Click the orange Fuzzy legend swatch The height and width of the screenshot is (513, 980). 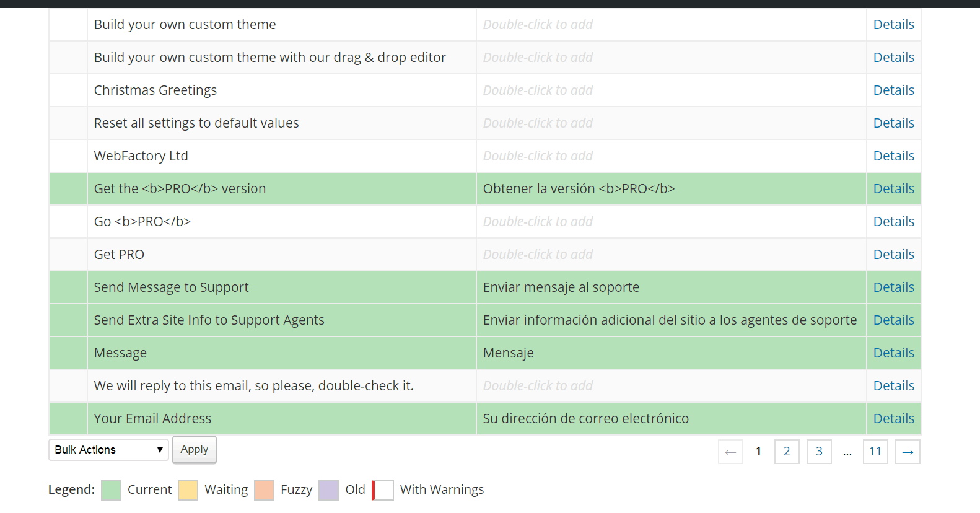point(264,489)
